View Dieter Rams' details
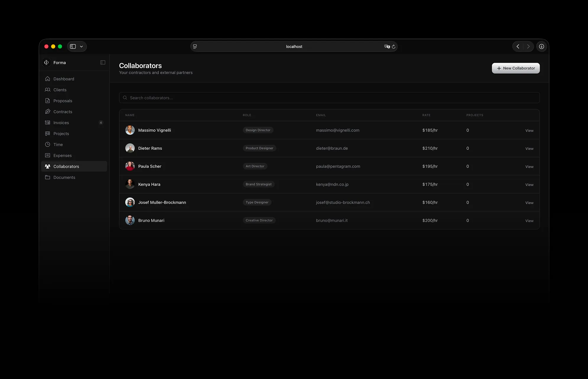This screenshot has width=588, height=379. (529, 149)
